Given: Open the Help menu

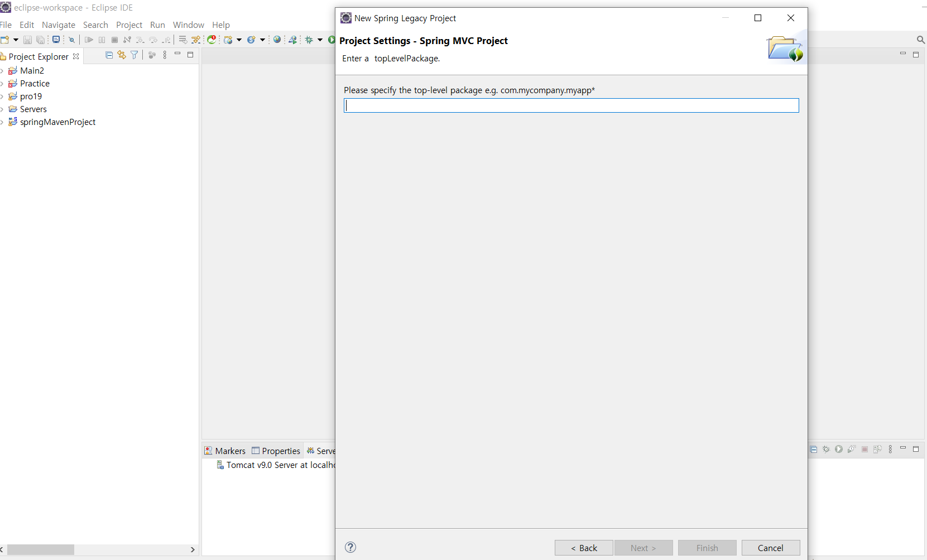Looking at the screenshot, I should (221, 25).
